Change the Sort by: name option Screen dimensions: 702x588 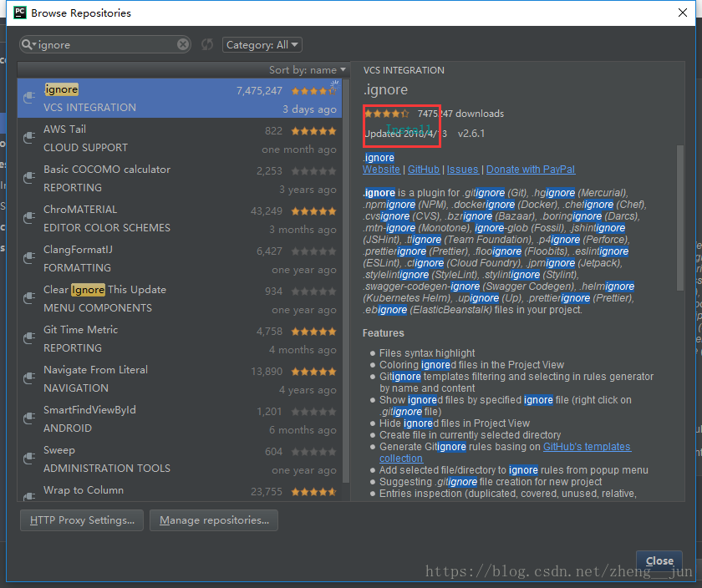[308, 70]
